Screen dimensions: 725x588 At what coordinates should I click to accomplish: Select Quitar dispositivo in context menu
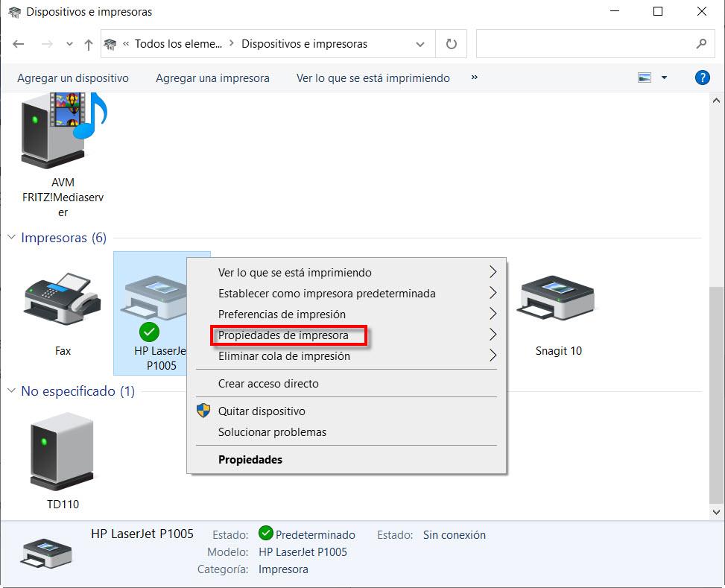(262, 411)
